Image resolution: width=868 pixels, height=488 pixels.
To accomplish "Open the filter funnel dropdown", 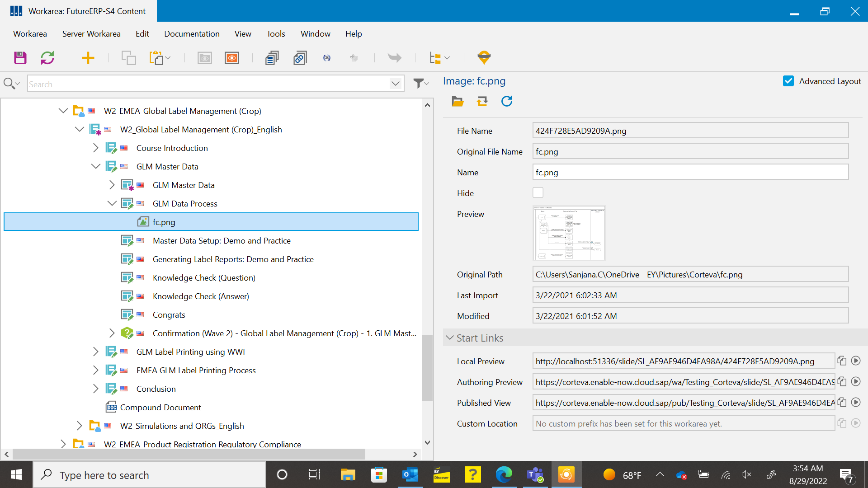I will point(421,84).
